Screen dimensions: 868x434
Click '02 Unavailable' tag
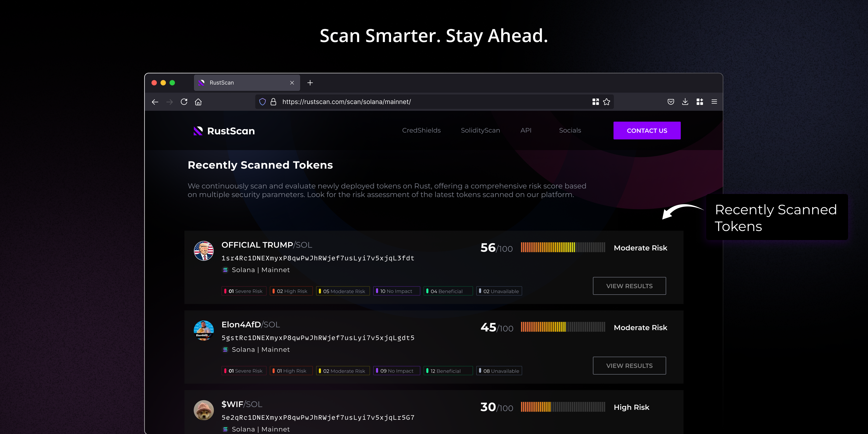pyautogui.click(x=499, y=291)
